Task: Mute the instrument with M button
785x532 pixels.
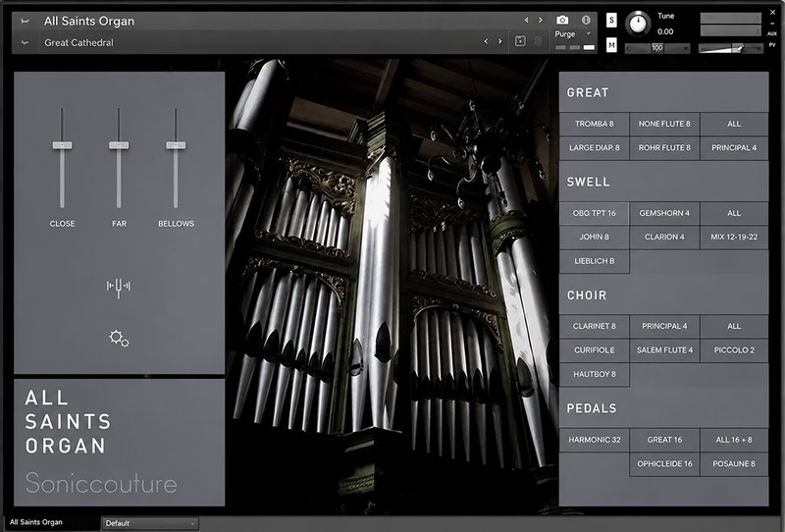Action: pyautogui.click(x=611, y=44)
